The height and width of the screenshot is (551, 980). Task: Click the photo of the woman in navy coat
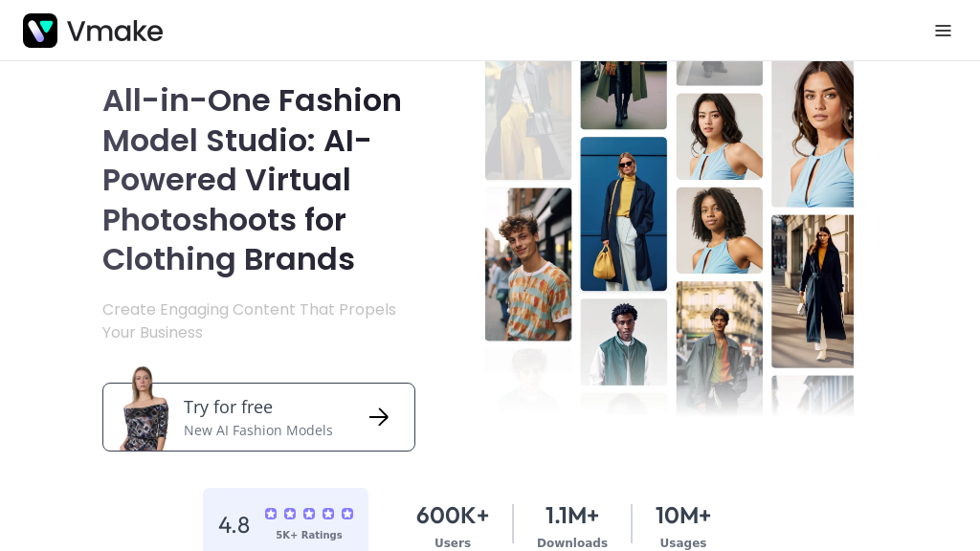(813, 291)
